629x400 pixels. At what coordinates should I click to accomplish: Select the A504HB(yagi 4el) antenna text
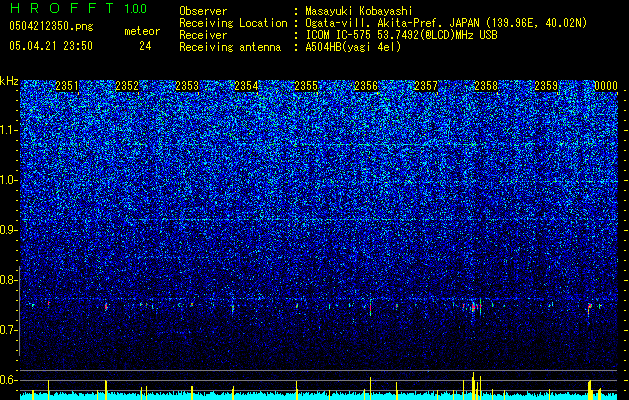point(353,47)
